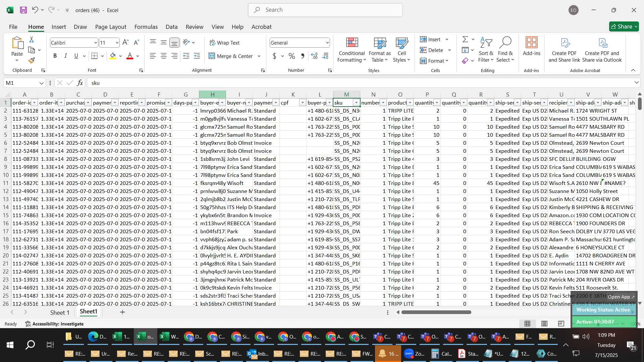Click the Save icon in title bar
This screenshot has width=644, height=362.
coord(23,10)
